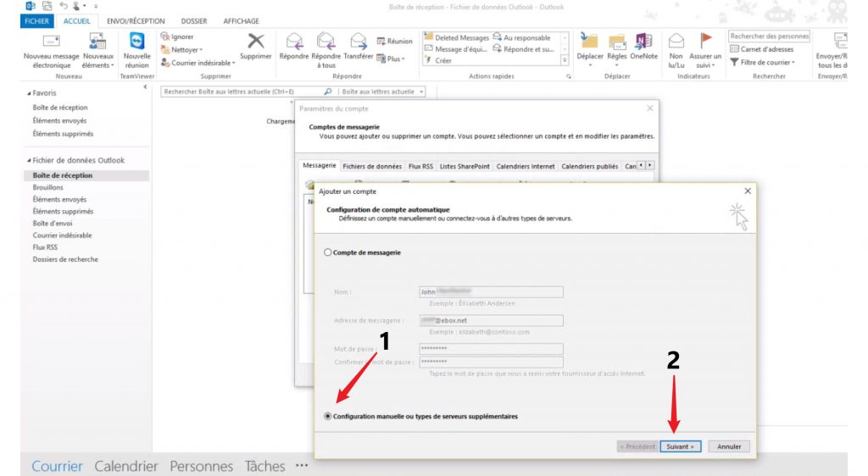Select Au responsable quick action
The height and width of the screenshot is (476, 868).
pyautogui.click(x=522, y=37)
